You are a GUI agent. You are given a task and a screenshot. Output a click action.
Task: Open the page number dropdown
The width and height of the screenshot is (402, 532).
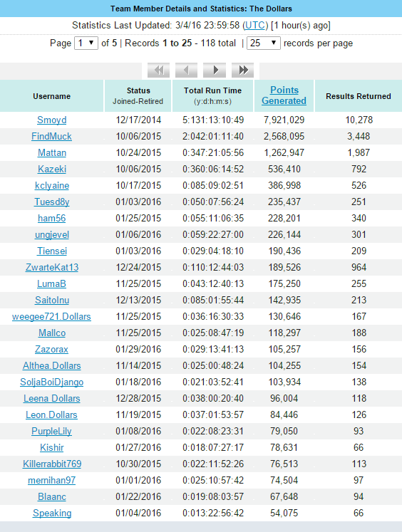(x=86, y=43)
